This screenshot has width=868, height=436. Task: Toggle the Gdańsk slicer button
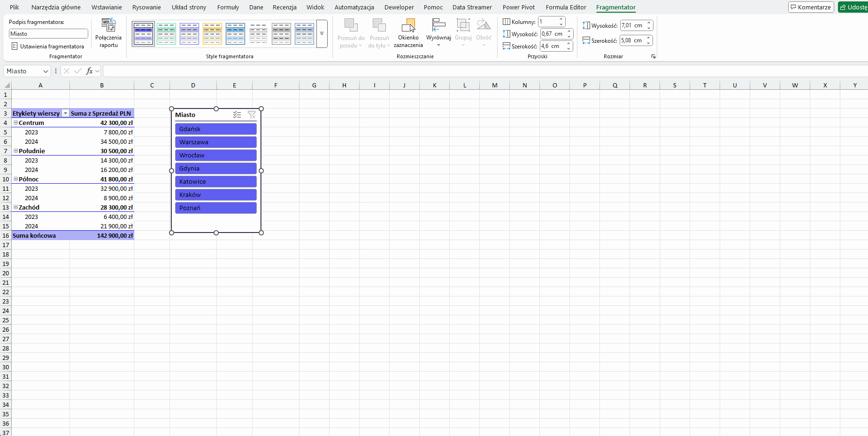coord(215,129)
